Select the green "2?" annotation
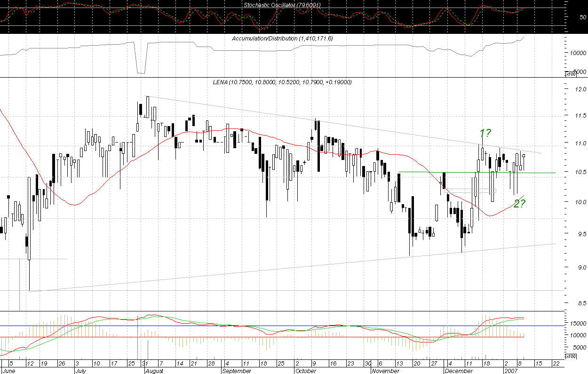 coord(519,204)
